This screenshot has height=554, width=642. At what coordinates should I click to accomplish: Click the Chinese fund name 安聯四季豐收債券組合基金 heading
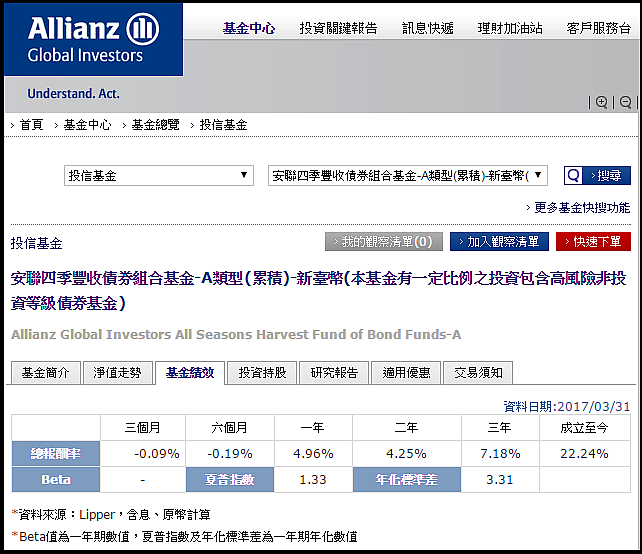pyautogui.click(x=318, y=291)
